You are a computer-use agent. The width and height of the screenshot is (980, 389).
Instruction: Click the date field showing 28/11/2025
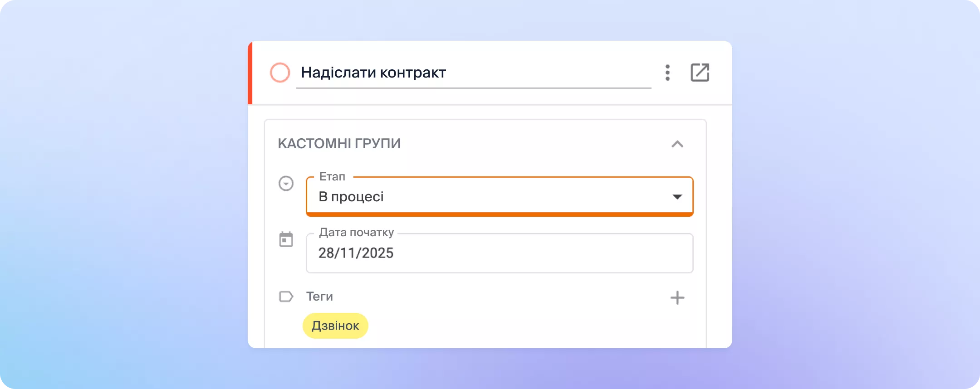pyautogui.click(x=499, y=253)
